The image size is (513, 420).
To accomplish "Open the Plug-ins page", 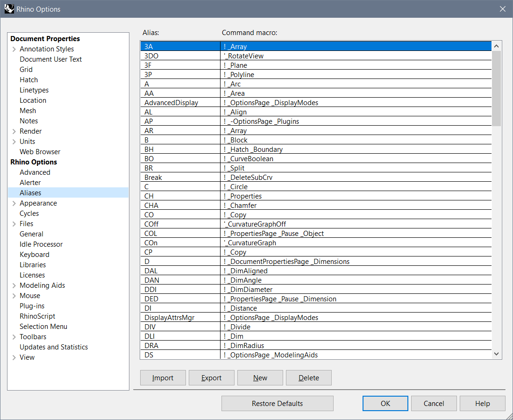I will pos(32,306).
